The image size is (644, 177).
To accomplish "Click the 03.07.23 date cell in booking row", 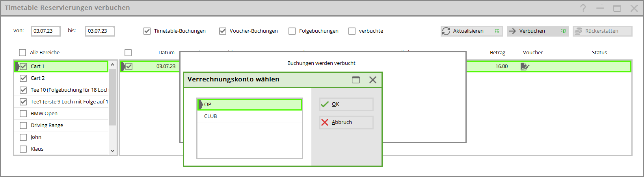I will [166, 66].
